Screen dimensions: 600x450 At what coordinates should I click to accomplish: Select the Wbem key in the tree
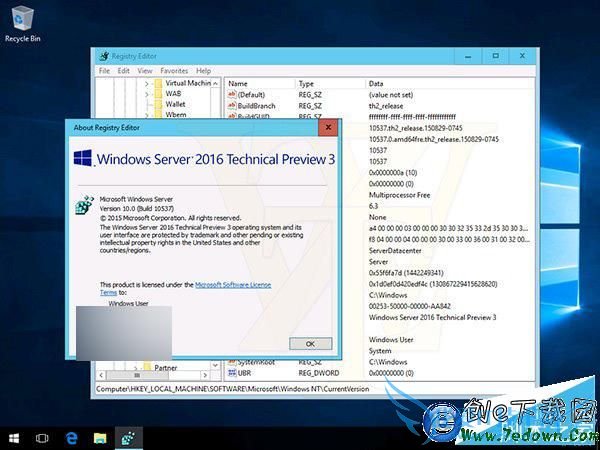[176, 114]
